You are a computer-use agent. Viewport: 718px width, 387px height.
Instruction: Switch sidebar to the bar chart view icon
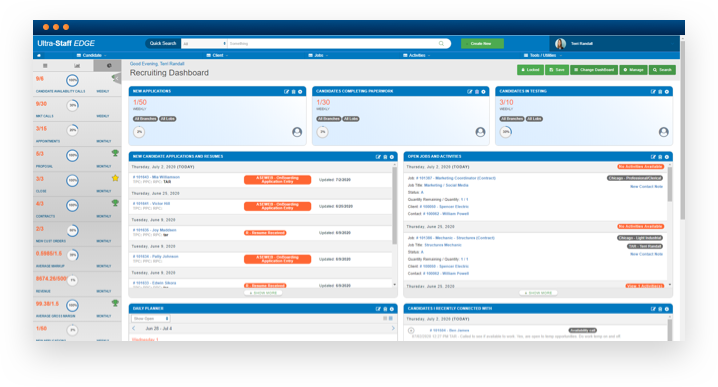pyautogui.click(x=77, y=66)
